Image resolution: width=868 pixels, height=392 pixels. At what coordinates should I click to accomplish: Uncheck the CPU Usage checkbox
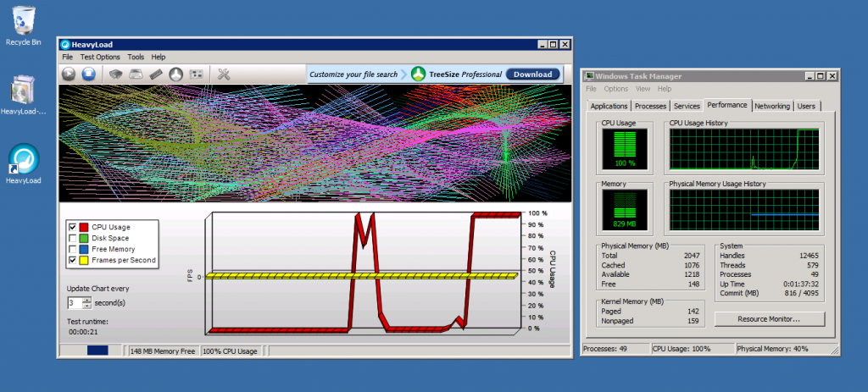point(72,227)
